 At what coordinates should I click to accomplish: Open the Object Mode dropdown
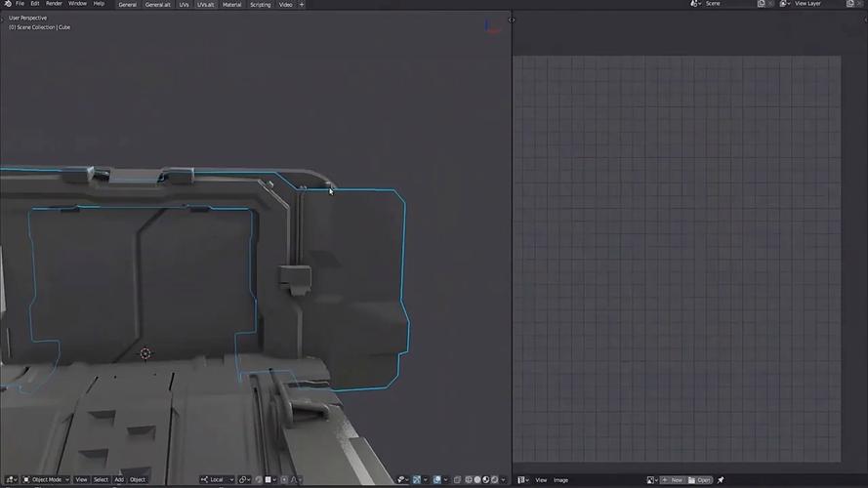(47, 479)
